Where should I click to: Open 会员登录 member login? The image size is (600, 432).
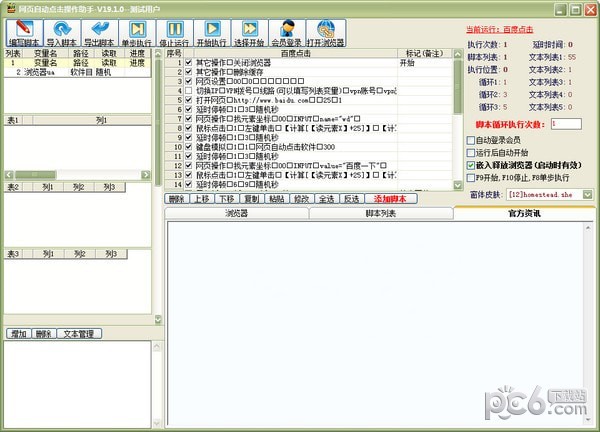point(287,33)
